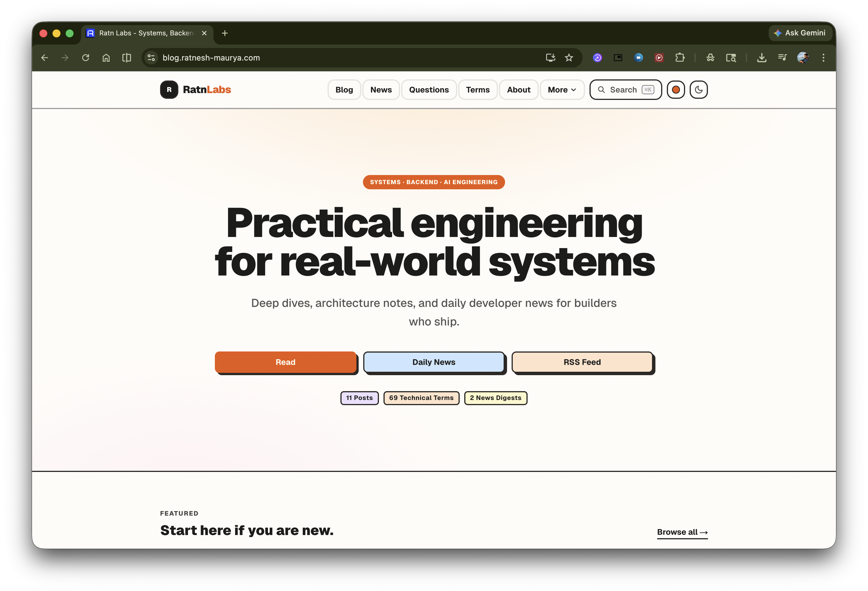Open the media controls playlist icon

click(x=782, y=58)
